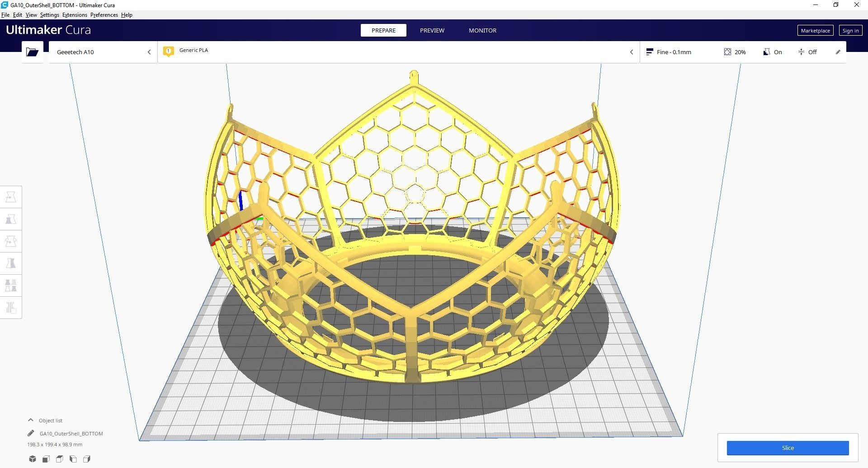Click the Cura logo in title bar
This screenshot has width=868, height=468.
(x=5, y=5)
